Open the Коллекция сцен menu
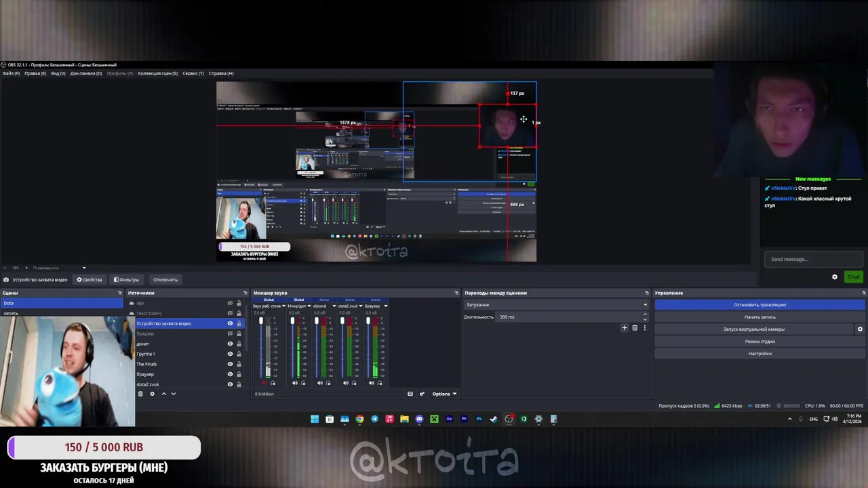This screenshot has height=488, width=868. [x=158, y=73]
